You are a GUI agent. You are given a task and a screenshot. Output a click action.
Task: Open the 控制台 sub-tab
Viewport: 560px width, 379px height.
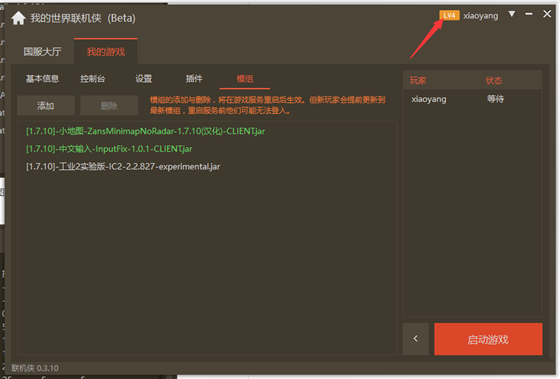(x=93, y=79)
